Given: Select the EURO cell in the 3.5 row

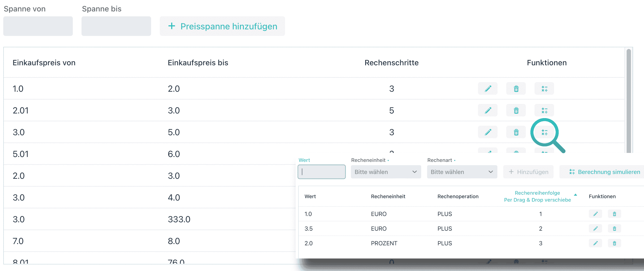Looking at the screenshot, I should coord(379,229).
